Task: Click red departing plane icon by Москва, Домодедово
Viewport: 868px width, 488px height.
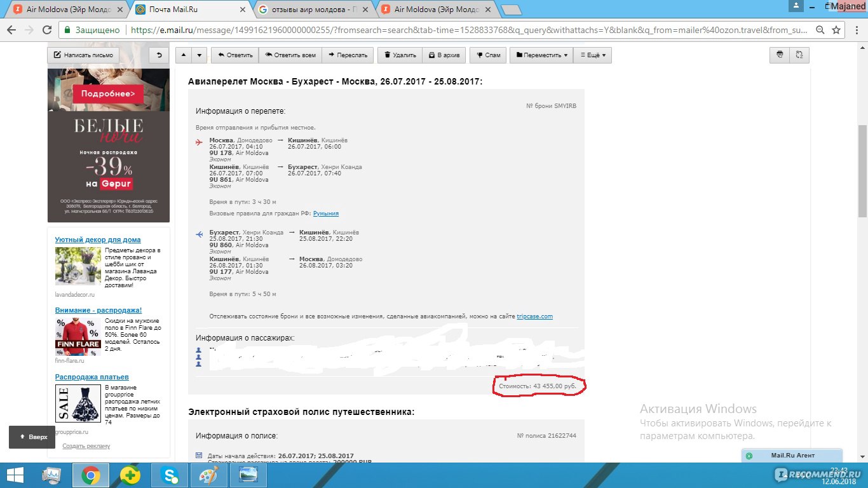Action: tap(199, 142)
